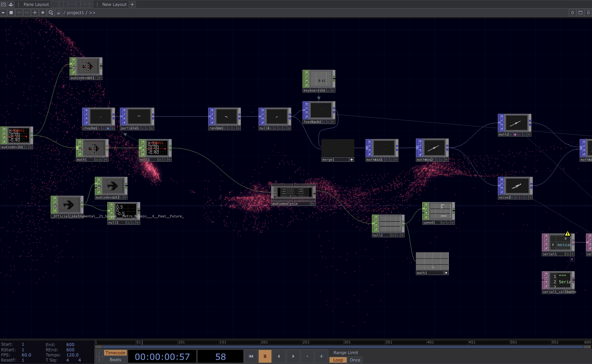
Task: Click the downward arrow button at top right
Action: 588,13
